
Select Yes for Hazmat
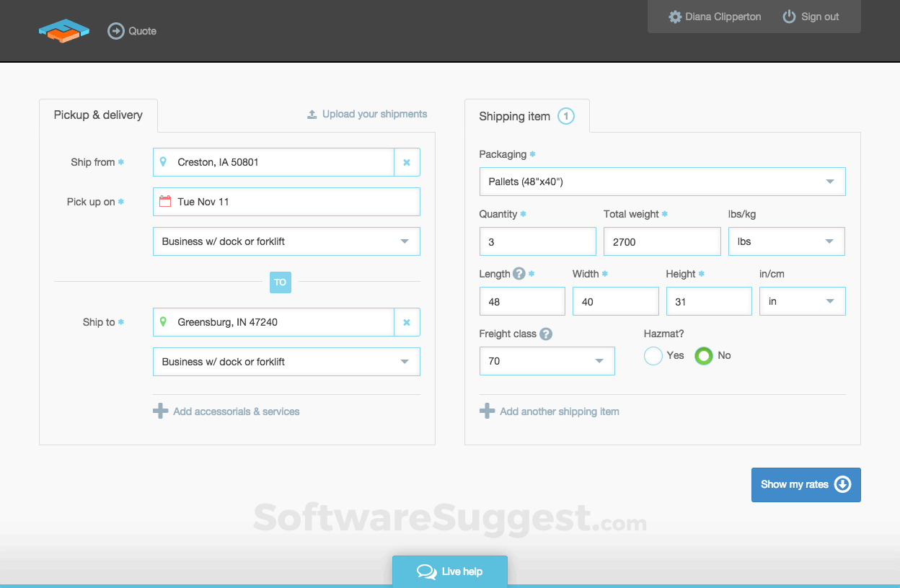(653, 355)
